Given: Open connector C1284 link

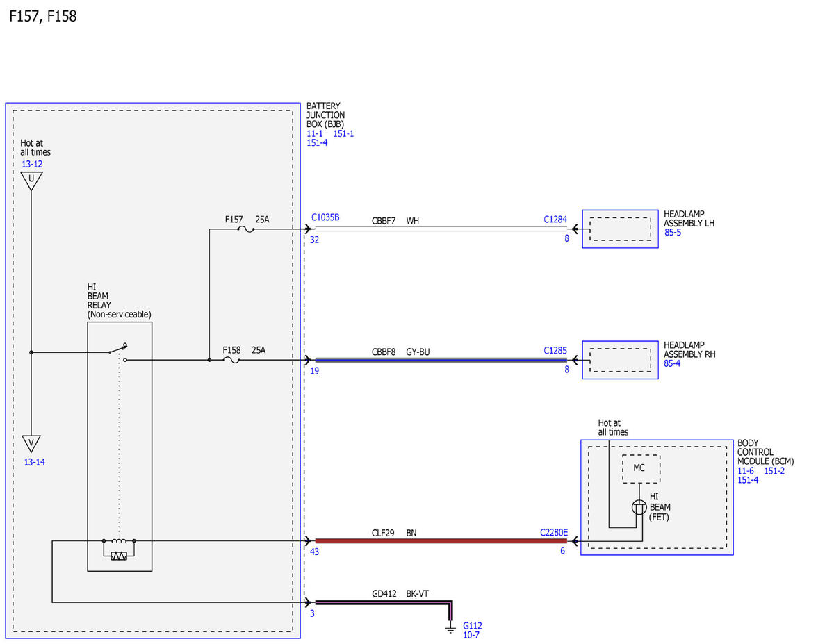Looking at the screenshot, I should (556, 220).
